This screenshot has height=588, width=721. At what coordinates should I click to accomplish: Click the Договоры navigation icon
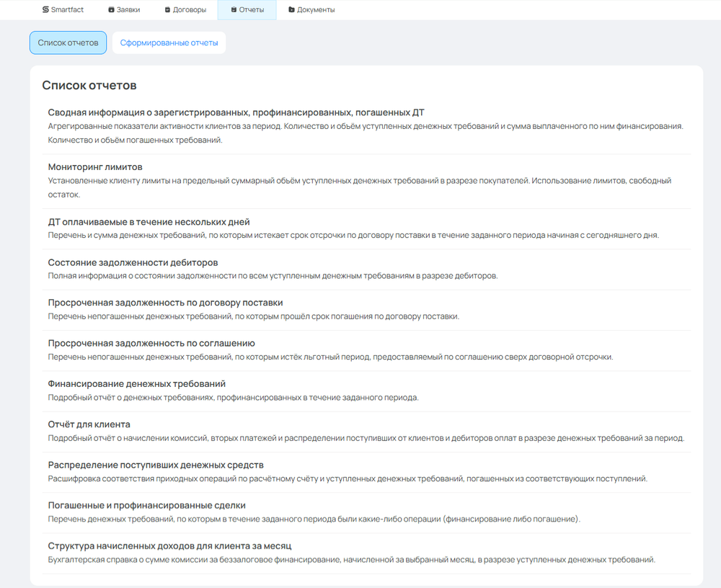(167, 10)
